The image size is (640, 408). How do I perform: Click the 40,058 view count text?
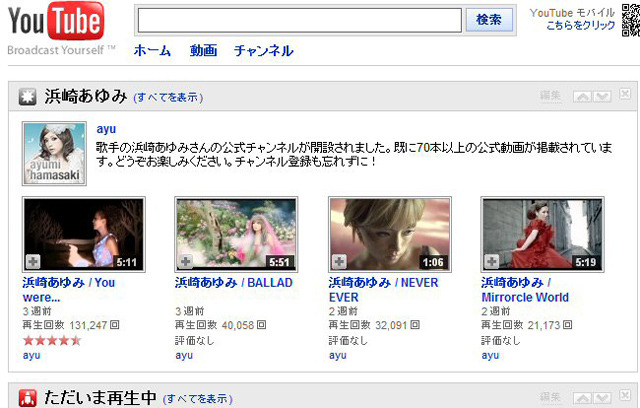[x=238, y=326]
